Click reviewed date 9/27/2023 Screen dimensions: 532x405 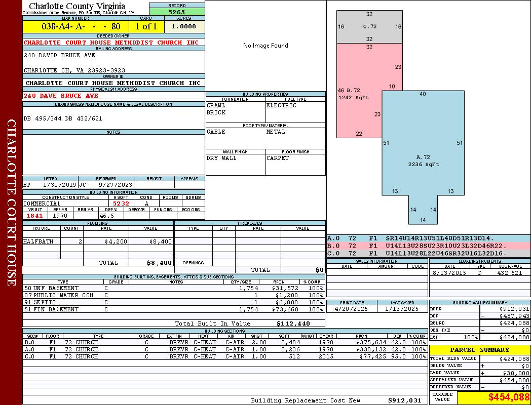click(x=116, y=185)
